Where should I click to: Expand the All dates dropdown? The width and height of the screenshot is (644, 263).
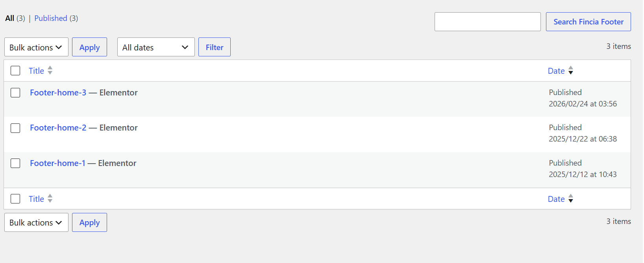point(156,47)
